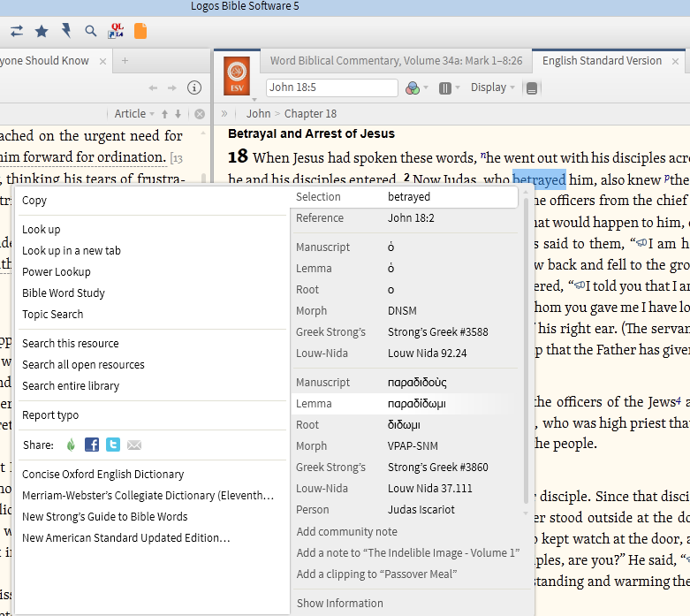Switch to Word Biblical Commentary tab
Screen dimensions: 690x616
pyautogui.click(x=396, y=61)
